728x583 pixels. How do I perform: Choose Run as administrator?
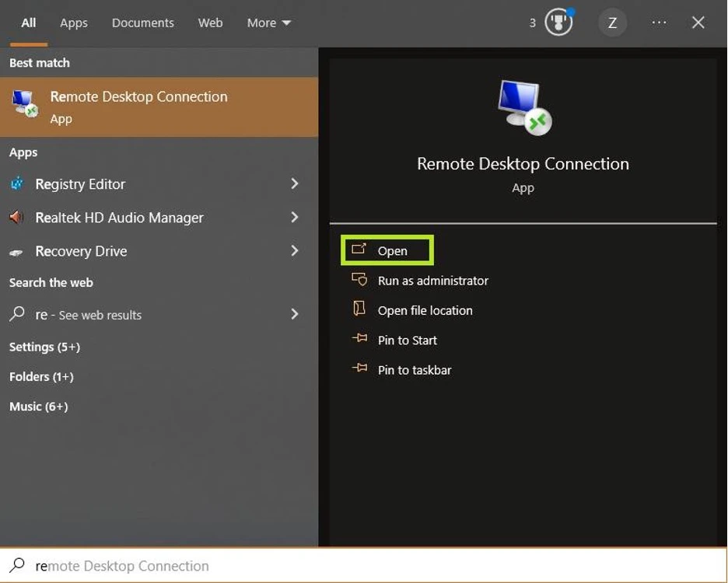tap(432, 281)
